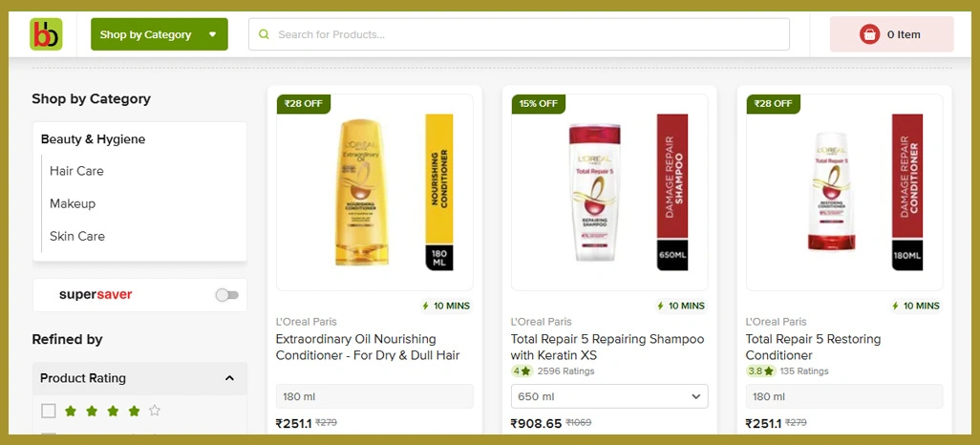Collapse the Product Rating filter section
980x445 pixels.
point(229,378)
